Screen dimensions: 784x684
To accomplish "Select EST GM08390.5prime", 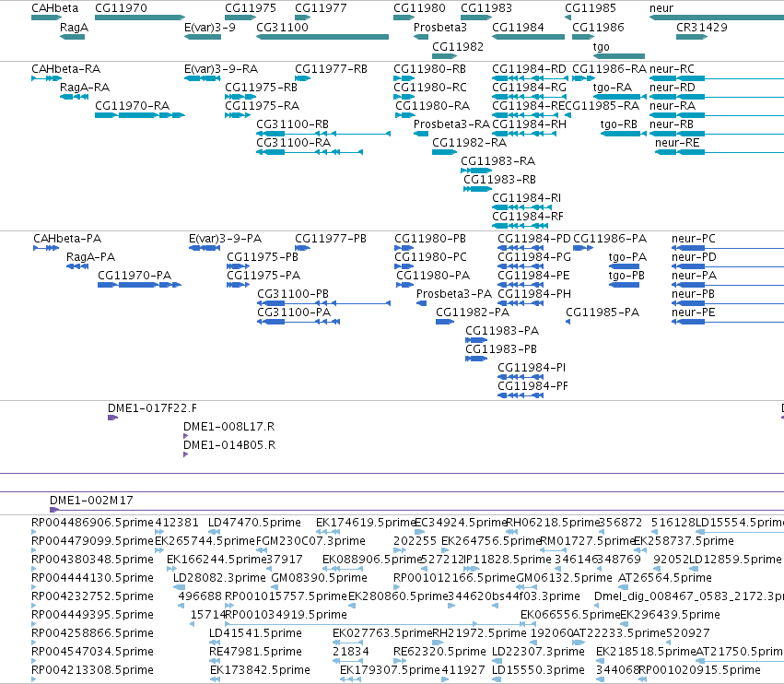I will click(x=319, y=578).
